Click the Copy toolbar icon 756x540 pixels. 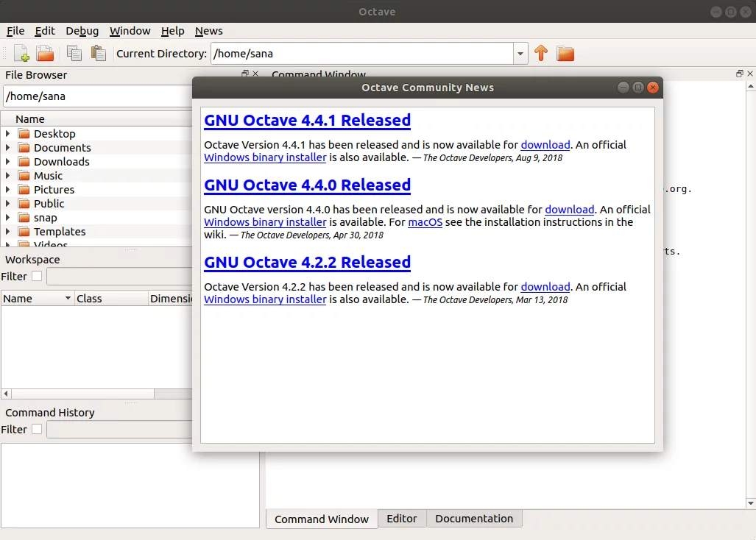point(74,53)
